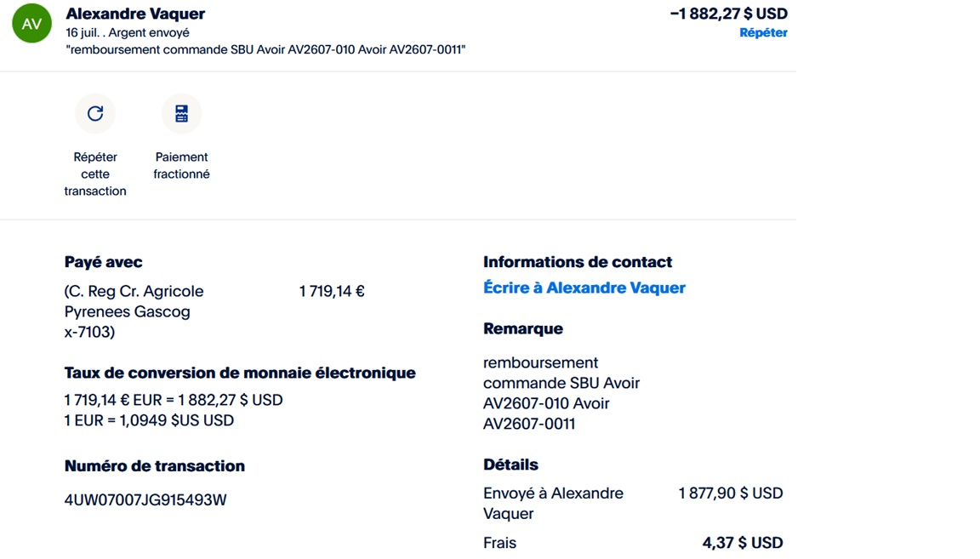Screen dimensions: 980x559
Task: Select the Paiement fractionné label
Action: click(181, 166)
